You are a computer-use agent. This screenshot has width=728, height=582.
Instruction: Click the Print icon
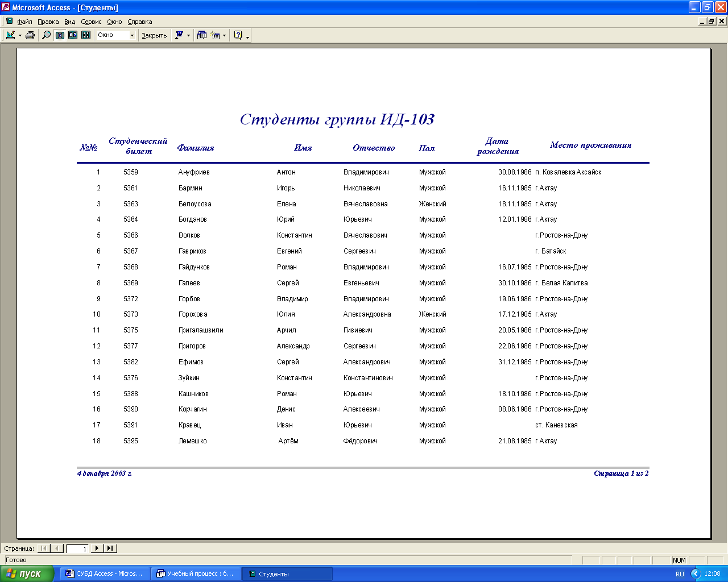click(x=30, y=35)
